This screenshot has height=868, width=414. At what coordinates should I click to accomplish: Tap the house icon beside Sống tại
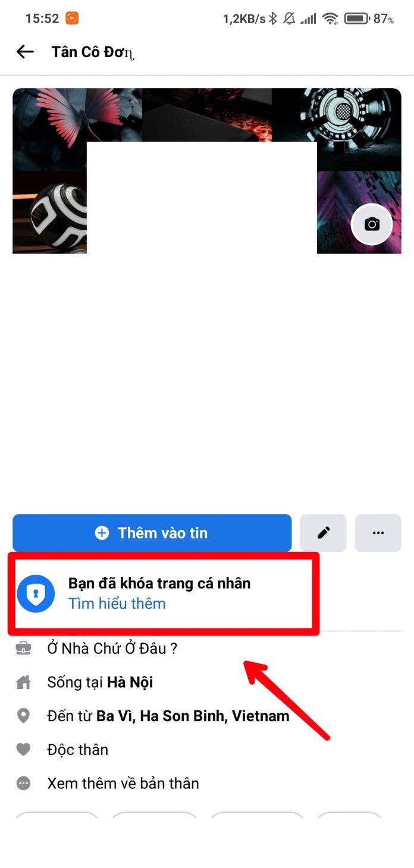pos(23,682)
